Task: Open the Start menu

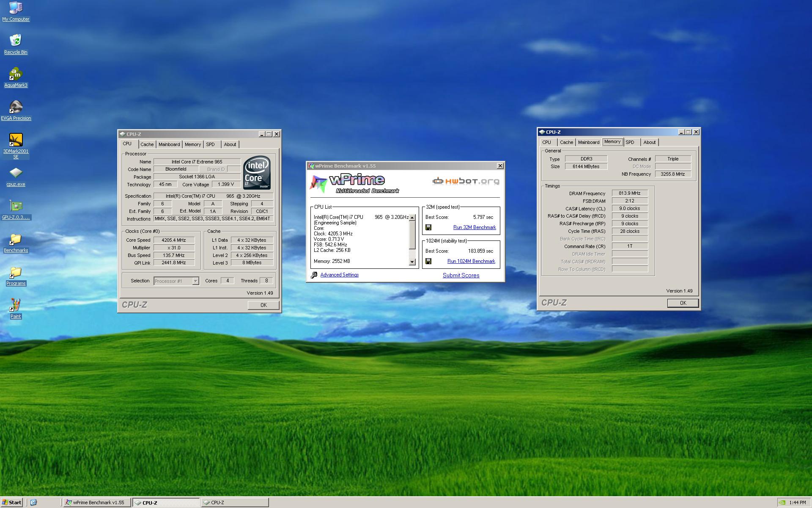Action: point(12,502)
